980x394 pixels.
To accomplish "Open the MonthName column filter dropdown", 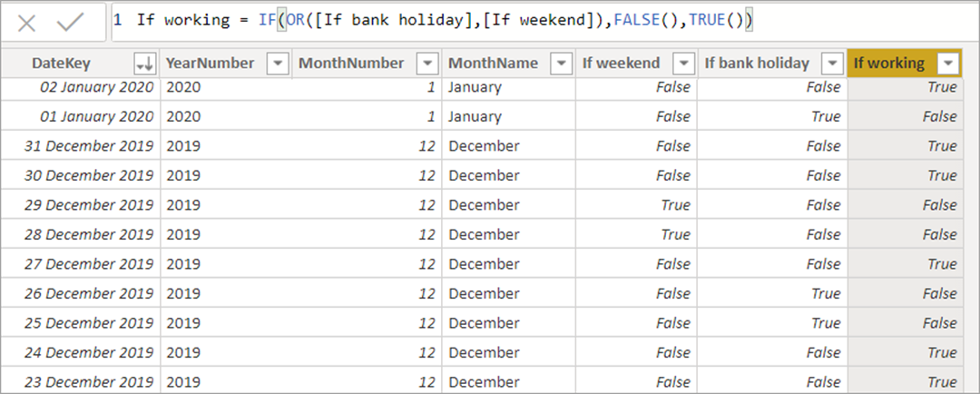I will click(x=562, y=64).
